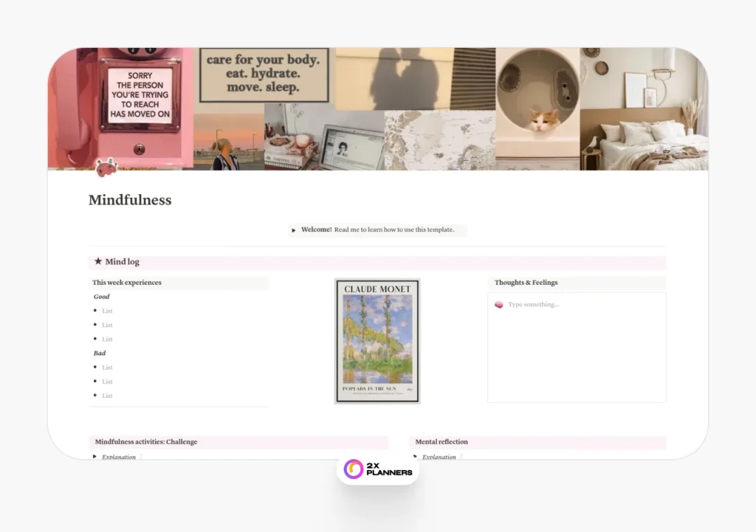Open the Claude Monet poster image
The height and width of the screenshot is (532, 756).
[377, 341]
